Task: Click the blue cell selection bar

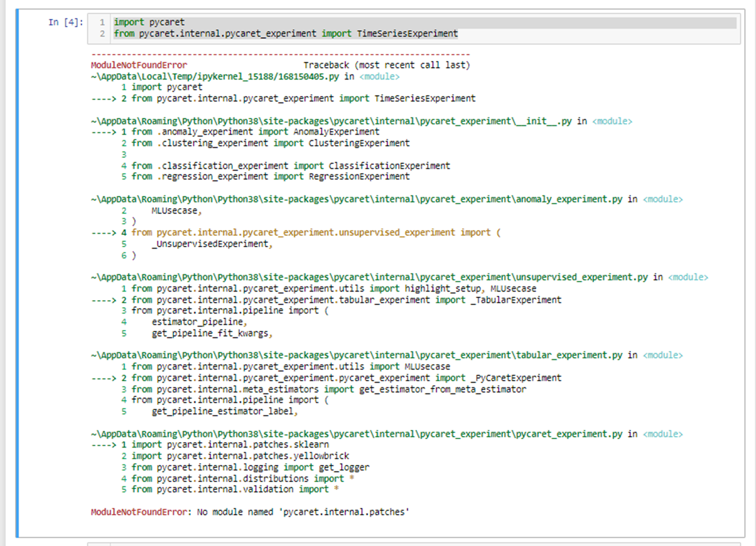Action: [x=18, y=272]
